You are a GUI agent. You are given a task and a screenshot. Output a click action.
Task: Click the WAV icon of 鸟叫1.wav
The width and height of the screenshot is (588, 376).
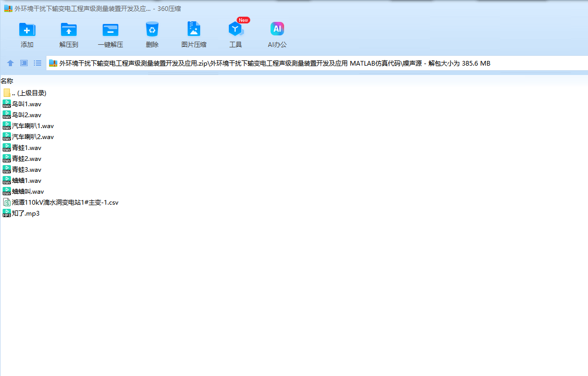(7, 104)
